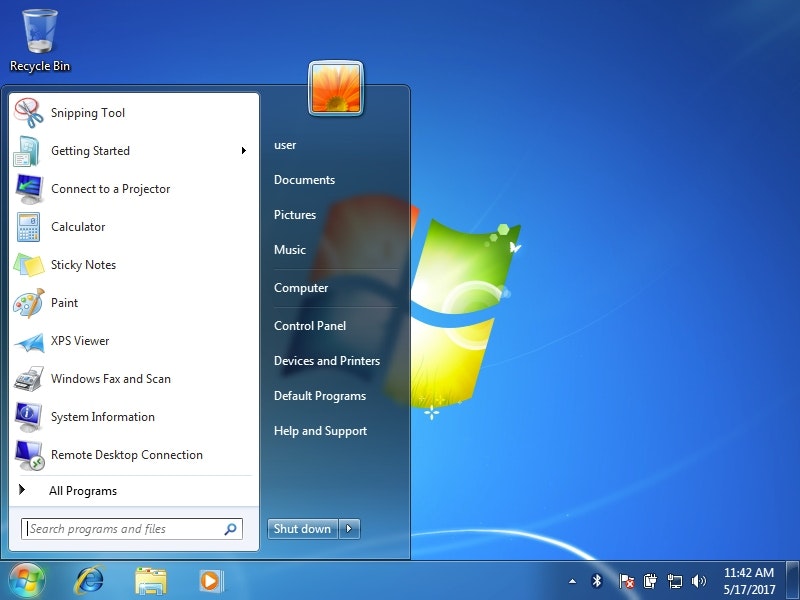
Task: Start Remote Desktop Connection
Action: [x=124, y=455]
